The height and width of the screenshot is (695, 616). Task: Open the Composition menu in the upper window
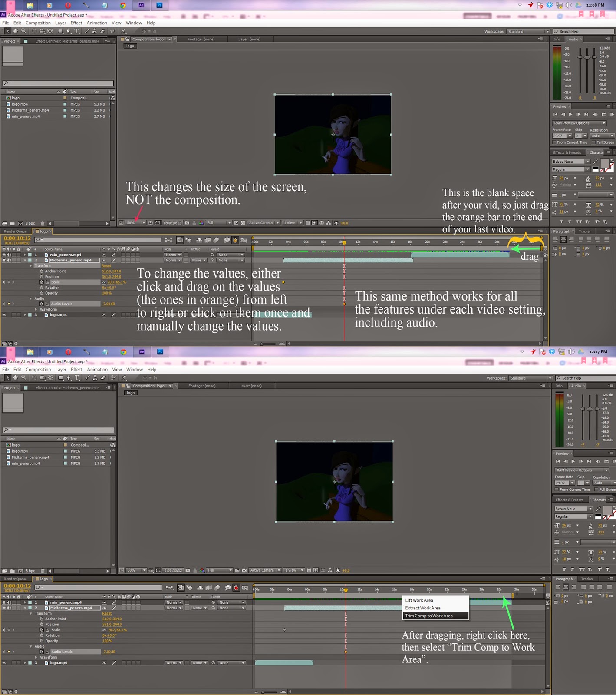(x=38, y=23)
